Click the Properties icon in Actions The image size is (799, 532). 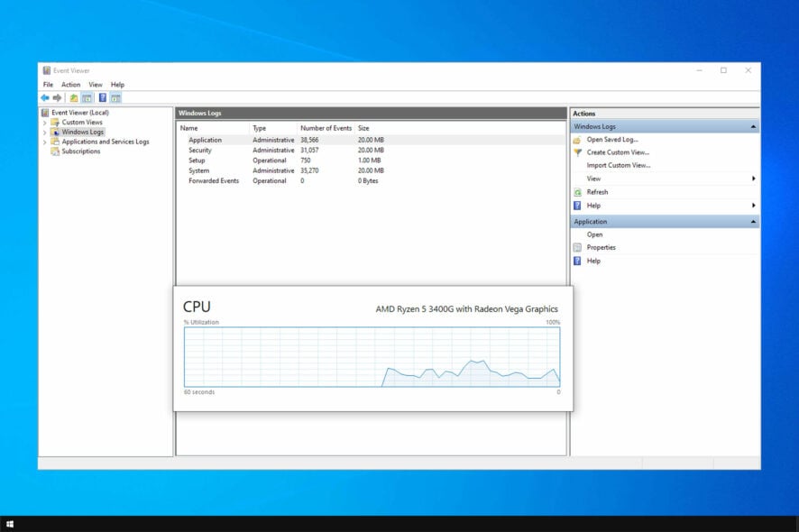577,248
